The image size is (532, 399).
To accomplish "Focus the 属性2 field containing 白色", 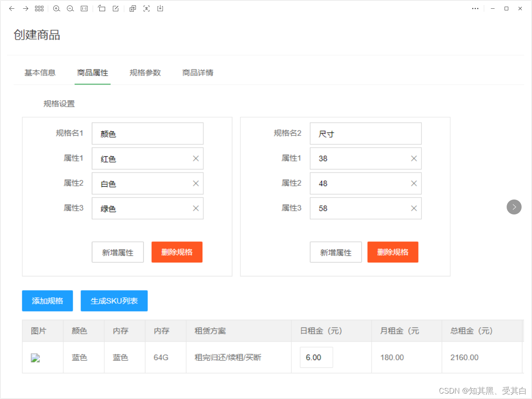I will tap(148, 183).
